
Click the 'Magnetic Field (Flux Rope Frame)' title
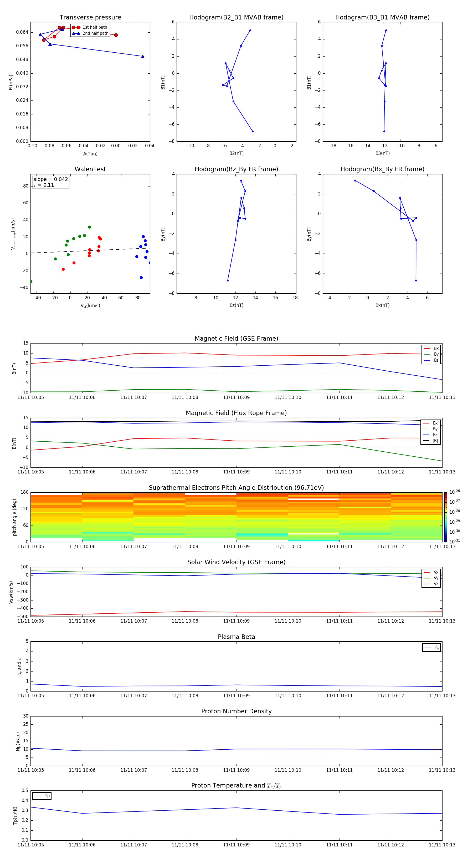coord(236,413)
